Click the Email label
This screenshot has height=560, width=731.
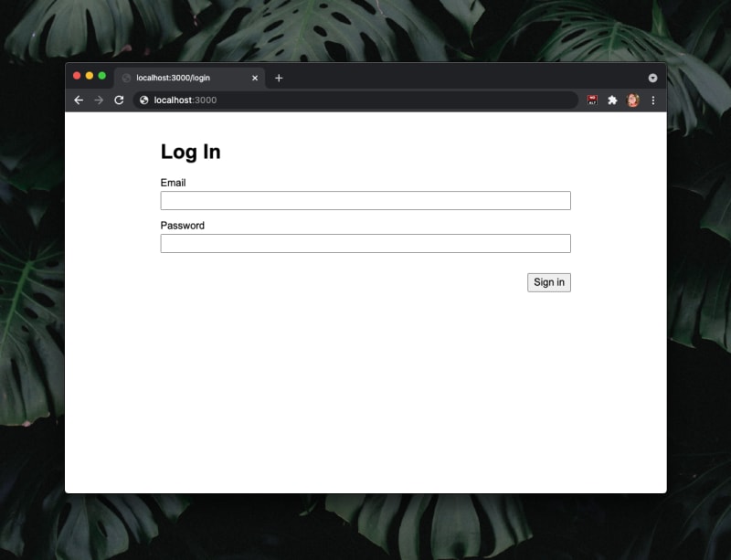click(x=173, y=183)
